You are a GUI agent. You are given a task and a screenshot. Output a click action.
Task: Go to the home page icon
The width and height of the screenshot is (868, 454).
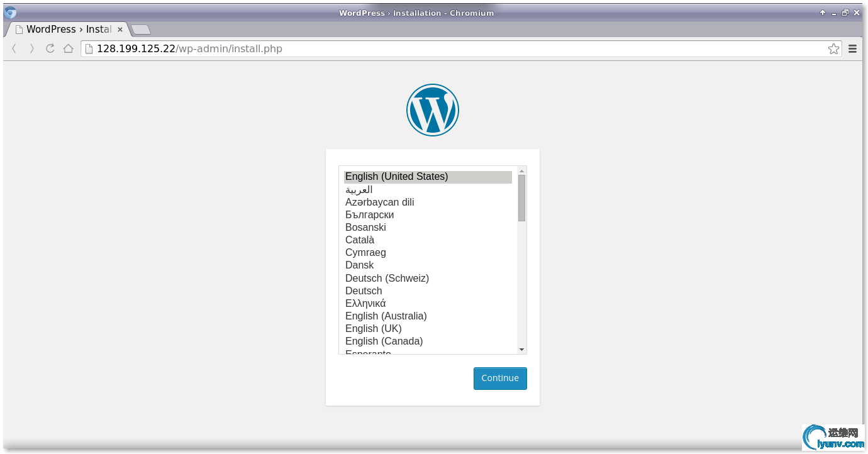point(68,48)
